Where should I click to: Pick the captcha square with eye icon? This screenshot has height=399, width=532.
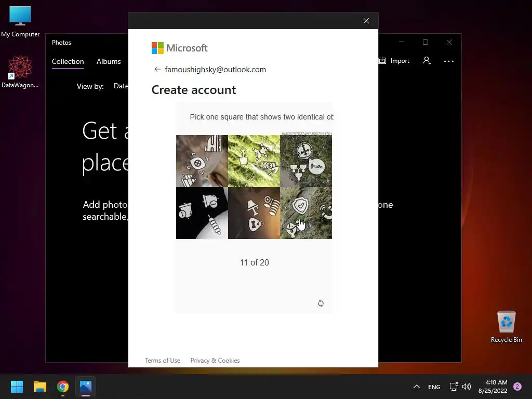[x=202, y=161]
